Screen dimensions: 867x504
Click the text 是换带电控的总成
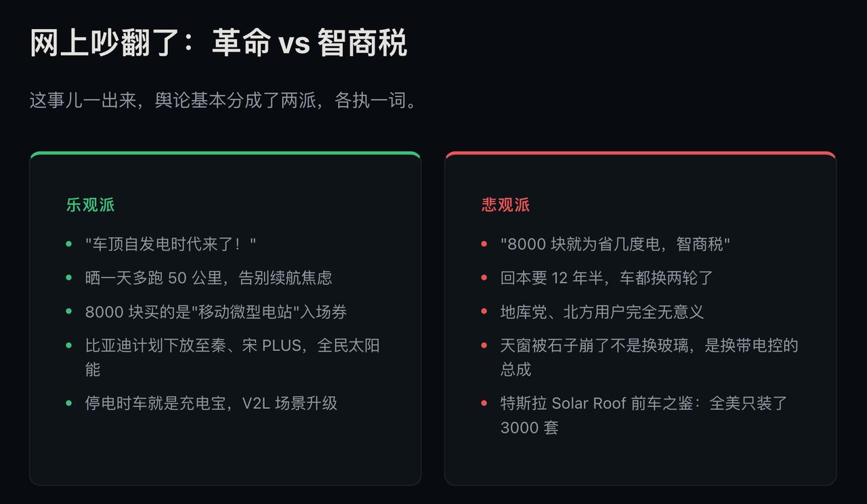pyautogui.click(x=649, y=358)
